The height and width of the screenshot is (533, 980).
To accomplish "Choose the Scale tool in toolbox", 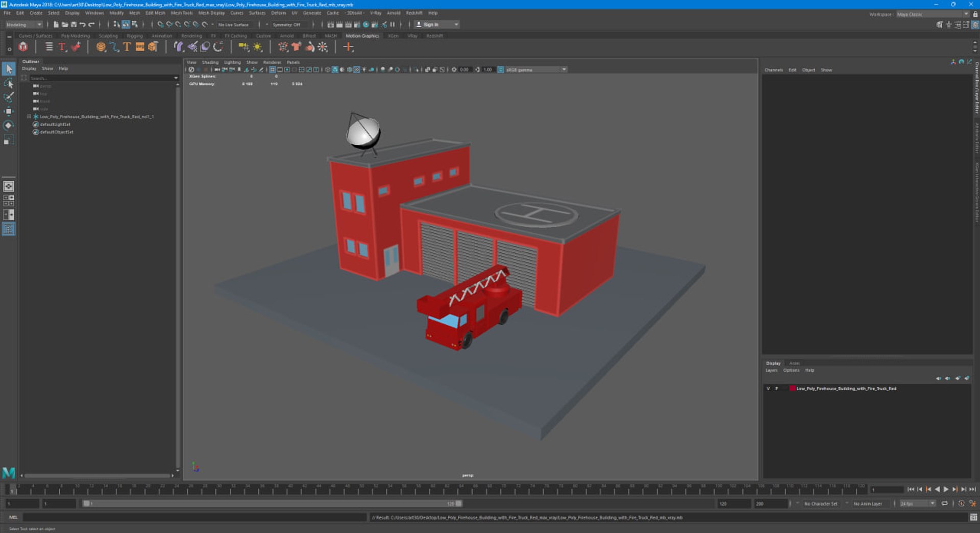I will (9, 140).
